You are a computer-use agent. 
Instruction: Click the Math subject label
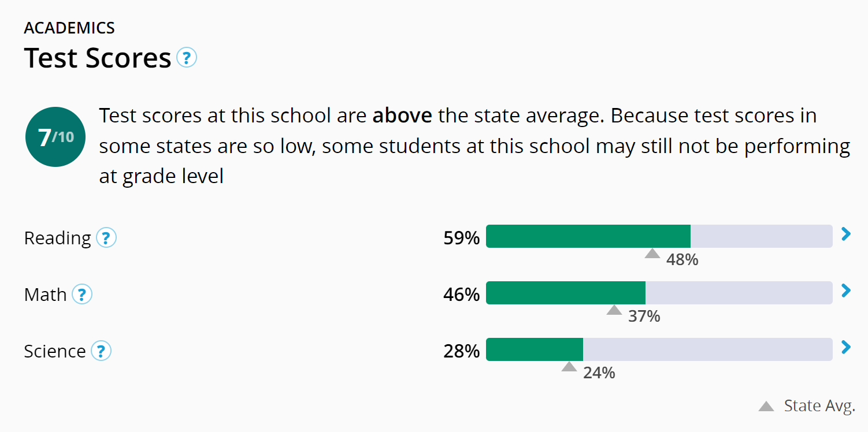pos(45,295)
